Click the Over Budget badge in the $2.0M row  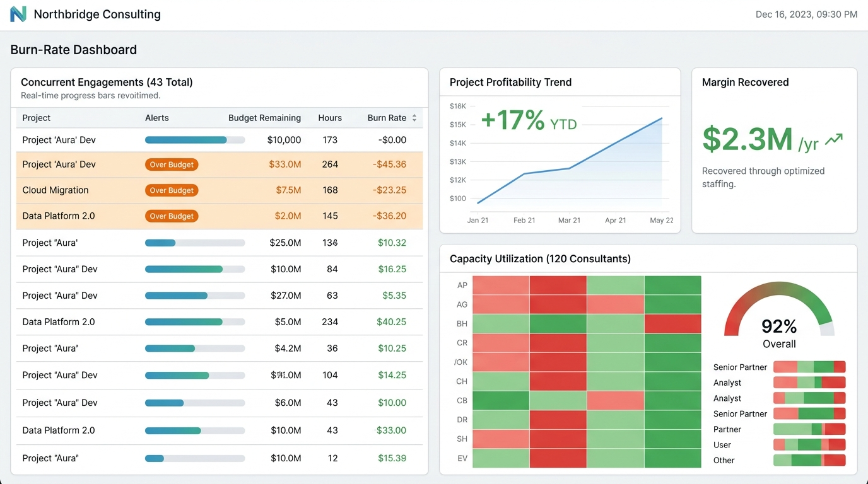172,216
